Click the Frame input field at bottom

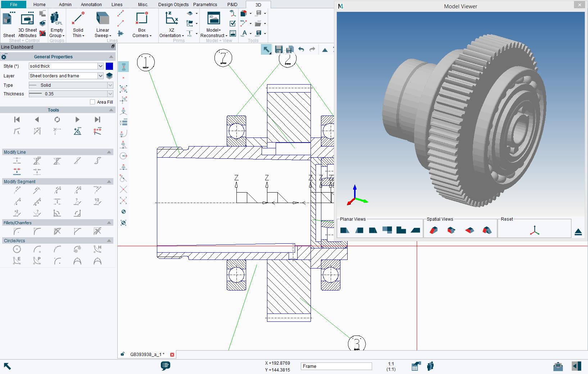coord(336,366)
